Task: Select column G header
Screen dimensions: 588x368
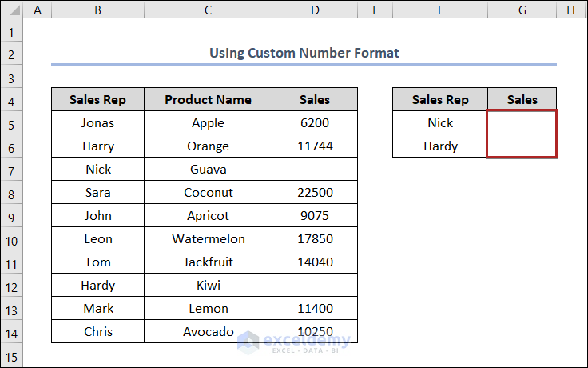Action: (522, 10)
